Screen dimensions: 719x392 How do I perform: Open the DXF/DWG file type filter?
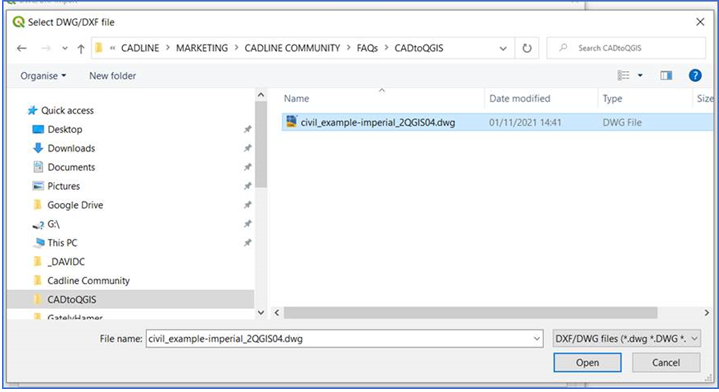[626, 339]
